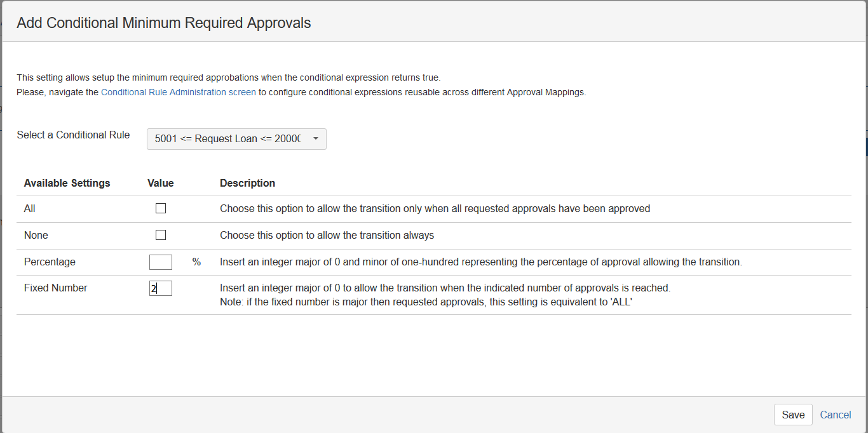Open the Conditional Rule Administration screen link
The height and width of the screenshot is (433, 868).
tap(179, 92)
